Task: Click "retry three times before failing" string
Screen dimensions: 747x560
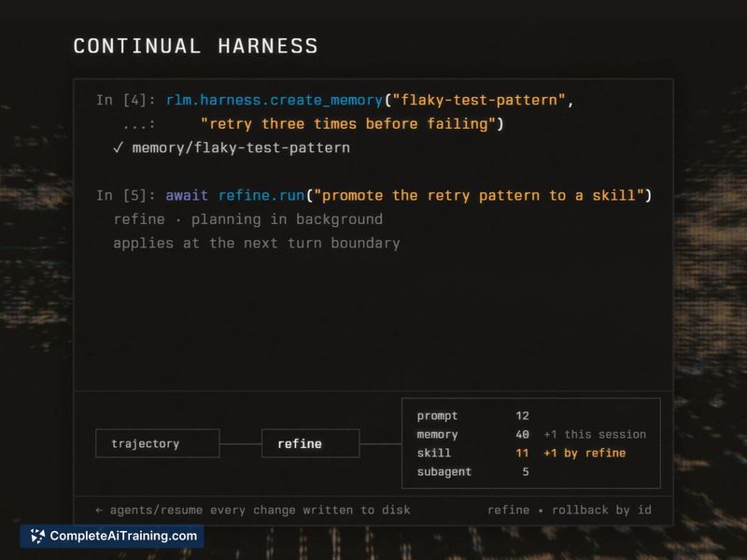Action: [348, 124]
